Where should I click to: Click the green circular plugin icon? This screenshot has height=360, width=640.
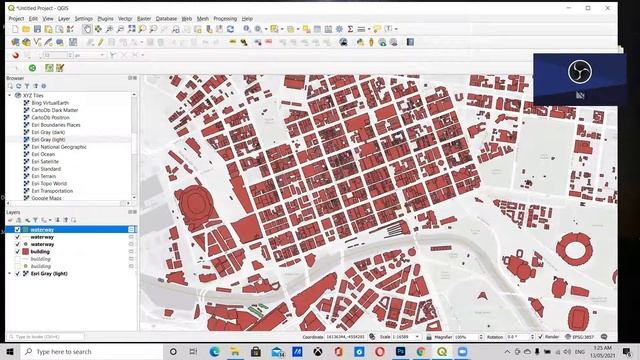coord(32,68)
